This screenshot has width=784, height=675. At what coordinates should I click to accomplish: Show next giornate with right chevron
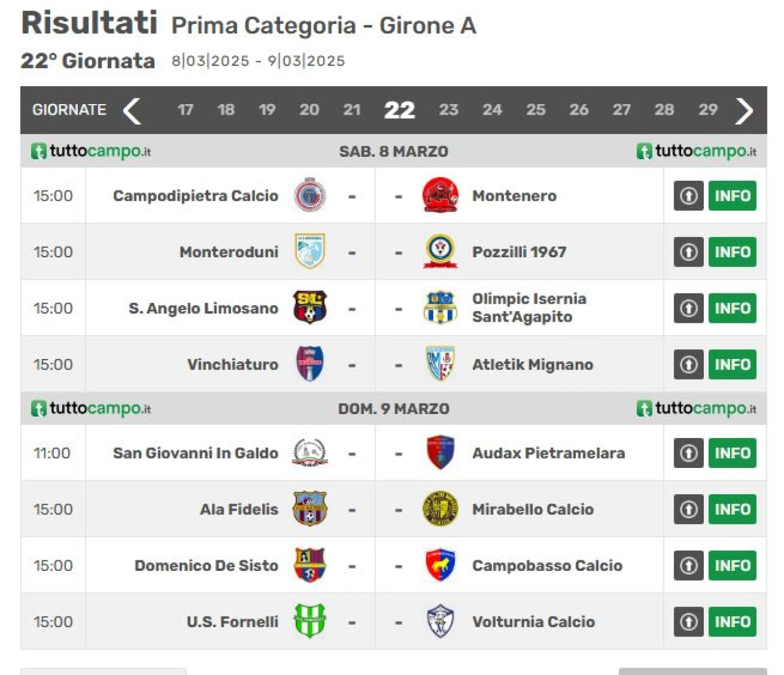point(744,111)
